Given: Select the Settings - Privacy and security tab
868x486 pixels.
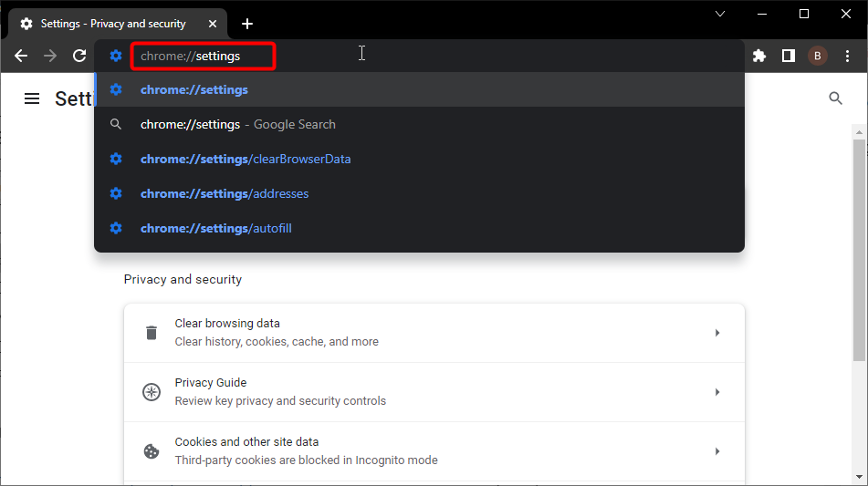Looking at the screenshot, I should point(118,24).
